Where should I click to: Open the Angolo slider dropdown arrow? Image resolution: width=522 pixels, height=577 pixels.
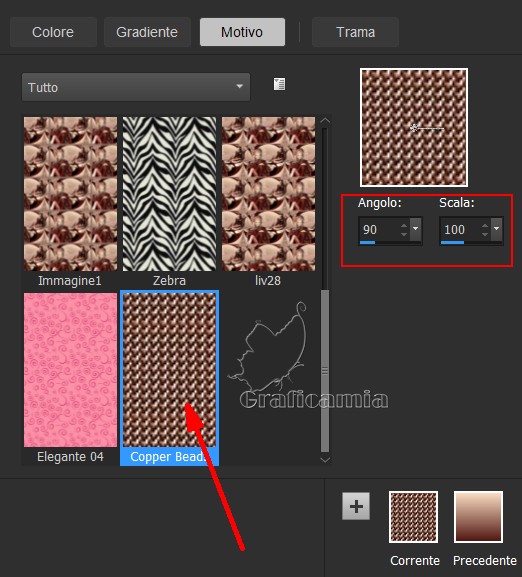(416, 229)
